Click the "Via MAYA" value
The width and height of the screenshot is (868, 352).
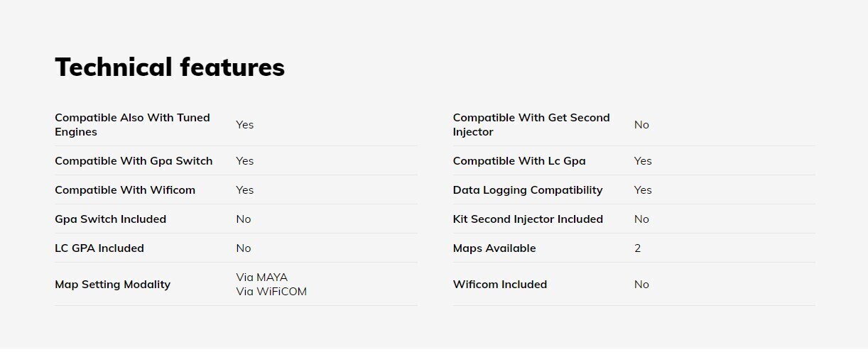(x=262, y=277)
